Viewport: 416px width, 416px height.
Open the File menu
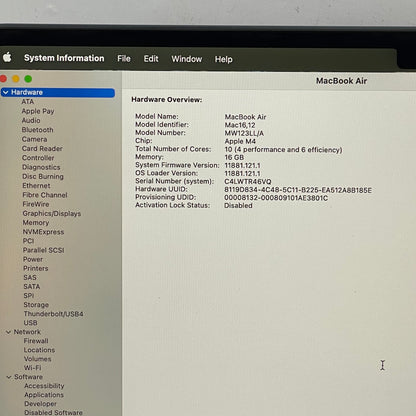[124, 59]
